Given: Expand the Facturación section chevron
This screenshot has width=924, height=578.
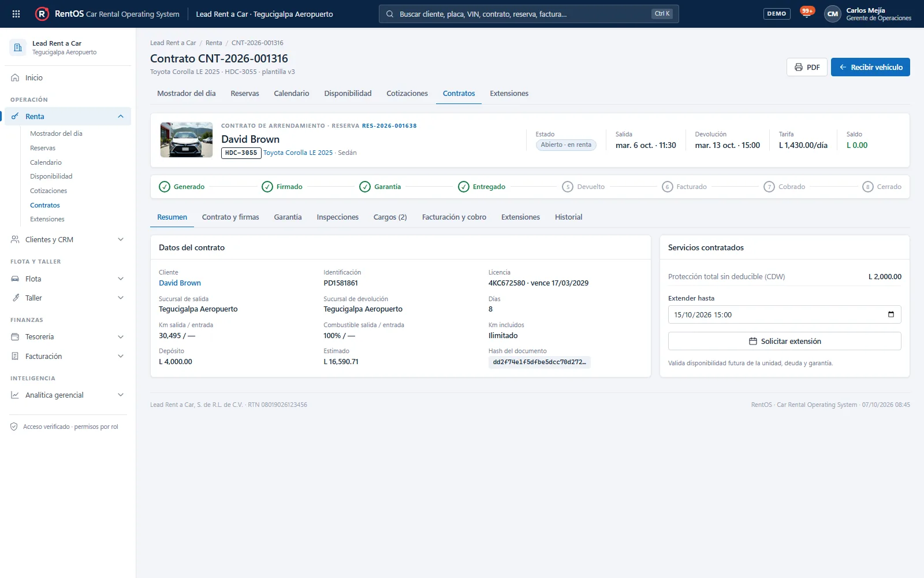Looking at the screenshot, I should coord(121,356).
